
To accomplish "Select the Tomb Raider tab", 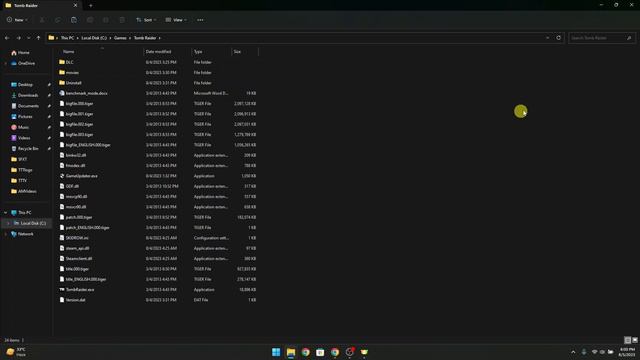I will coord(41,5).
